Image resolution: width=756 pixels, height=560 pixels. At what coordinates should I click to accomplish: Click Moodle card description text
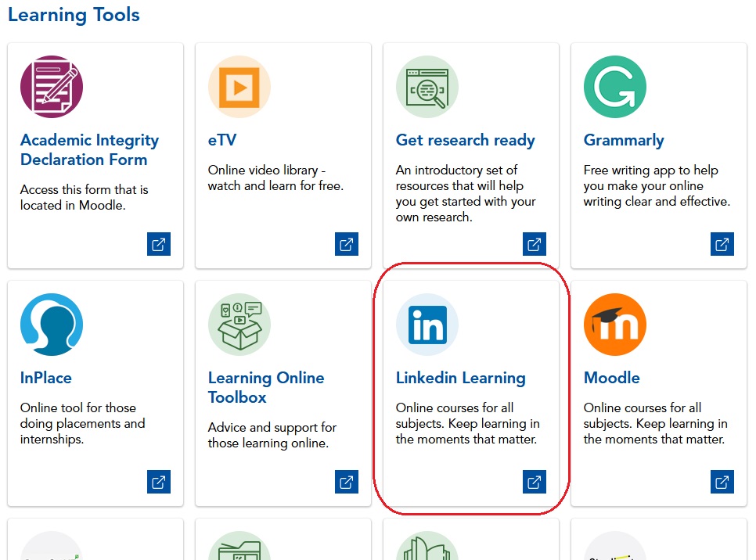[655, 424]
